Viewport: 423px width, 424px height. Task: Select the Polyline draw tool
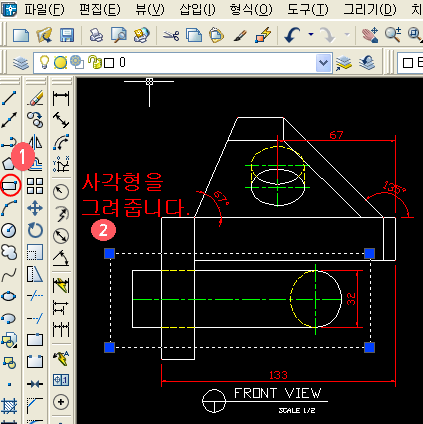click(9, 143)
